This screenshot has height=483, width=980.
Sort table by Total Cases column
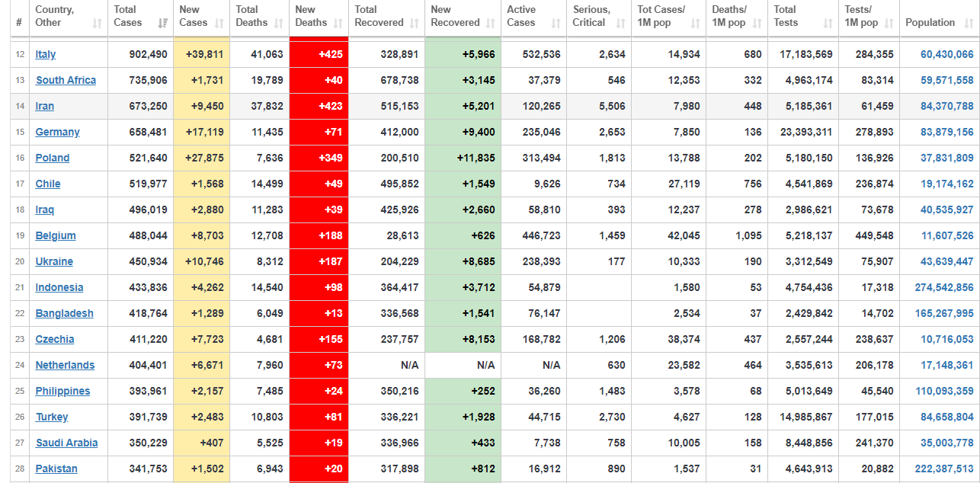click(140, 17)
